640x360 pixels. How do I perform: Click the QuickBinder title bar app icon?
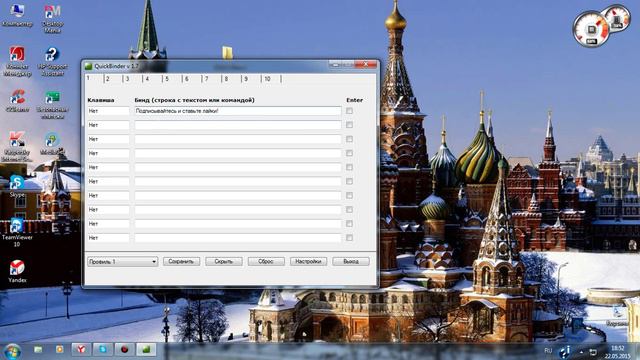pos(88,66)
